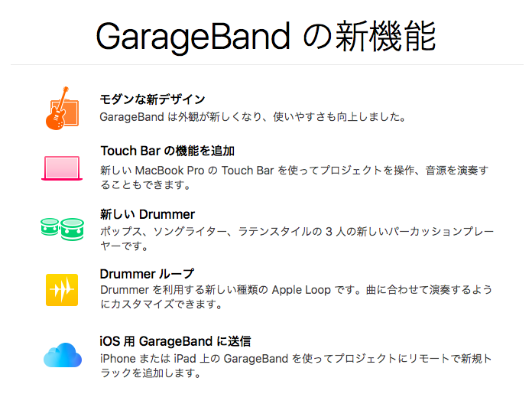This screenshot has width=532, height=394.
Task: Click the Apple Loop description paragraph
Action: (x=297, y=297)
